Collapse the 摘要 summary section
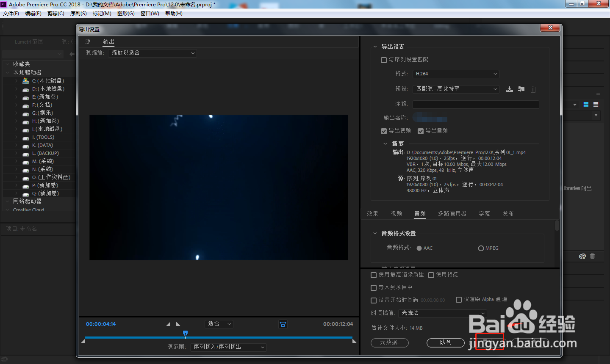610x364 pixels. (x=385, y=144)
